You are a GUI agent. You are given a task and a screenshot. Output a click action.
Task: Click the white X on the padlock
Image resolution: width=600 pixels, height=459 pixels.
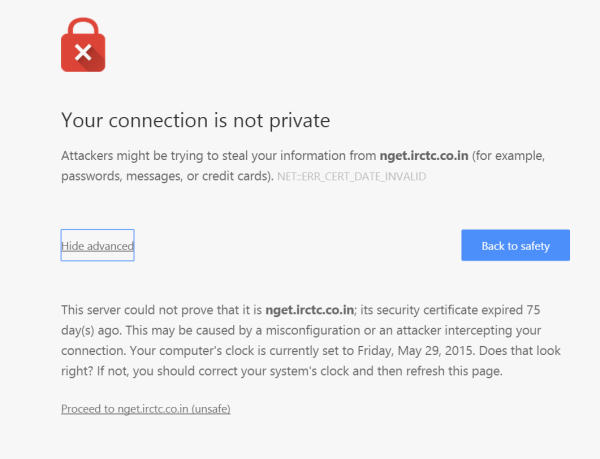tap(84, 55)
